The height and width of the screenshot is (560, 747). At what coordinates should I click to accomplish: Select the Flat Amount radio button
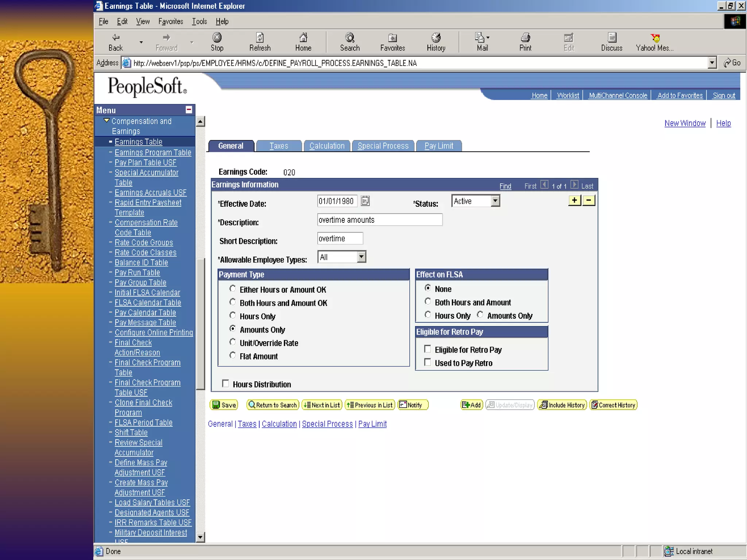pyautogui.click(x=233, y=355)
